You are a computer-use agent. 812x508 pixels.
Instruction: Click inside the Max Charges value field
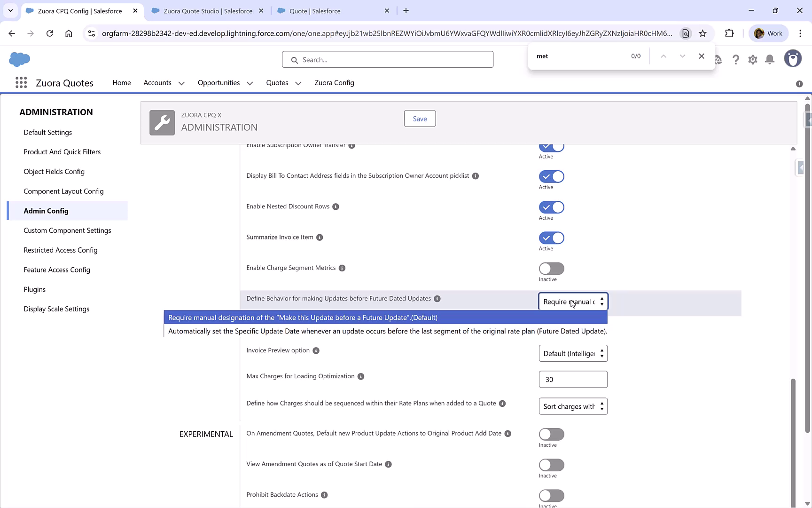tap(573, 379)
